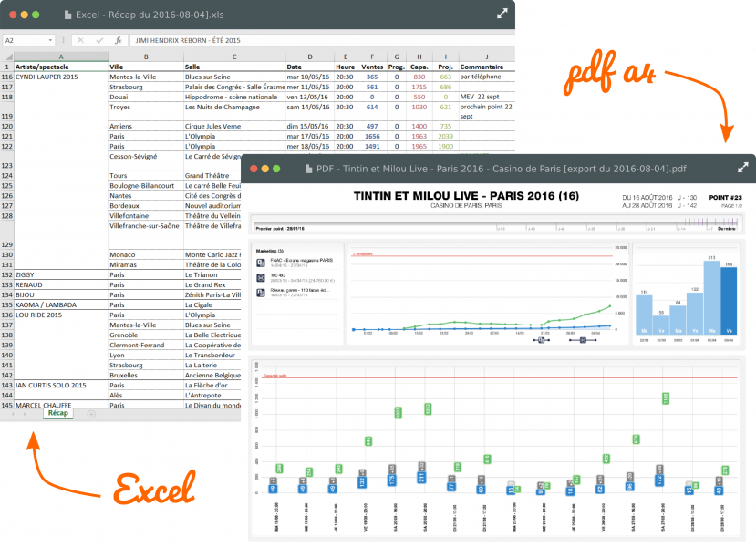Click the FNAC marketing item icon
Viewport: 756px width, 547px height.
click(261, 262)
